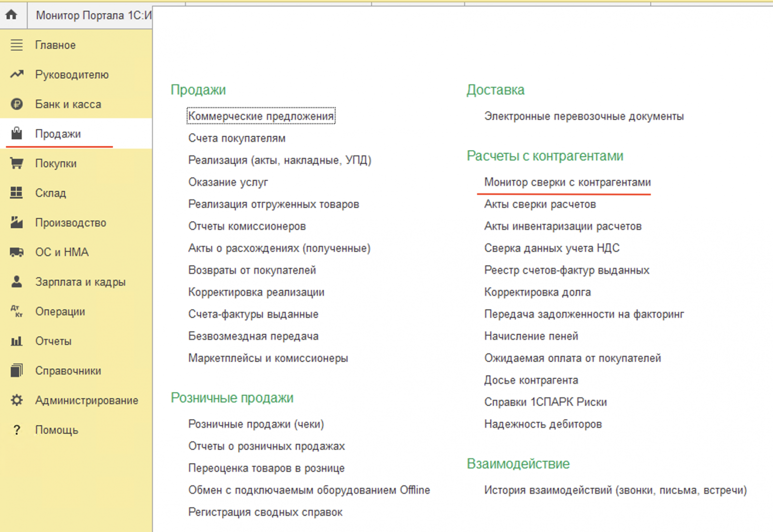Open Корректировка долга
Image resolution: width=773 pixels, height=532 pixels.
click(x=538, y=292)
